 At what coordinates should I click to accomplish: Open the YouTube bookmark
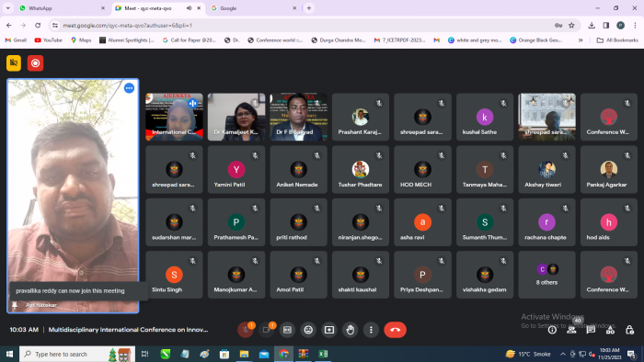[x=48, y=40]
